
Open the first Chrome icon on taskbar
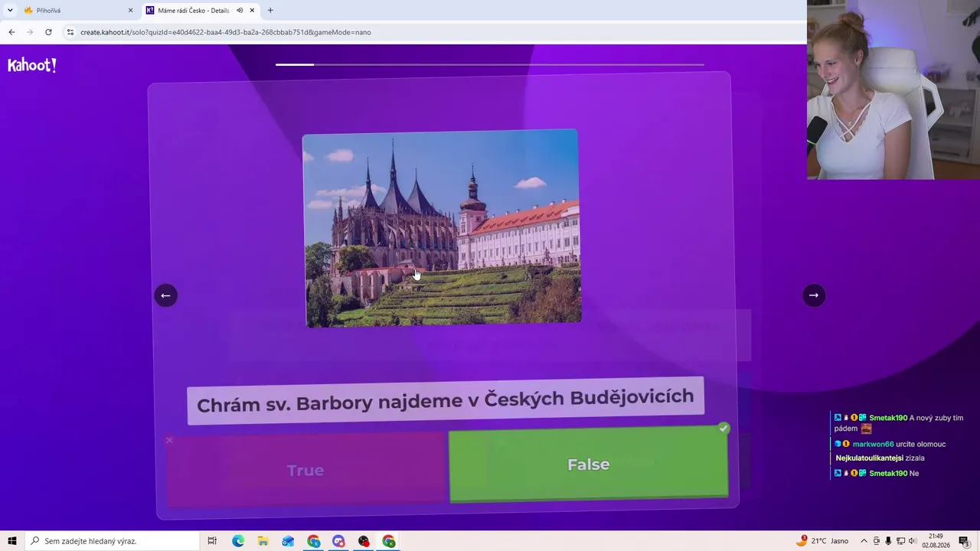pos(313,541)
